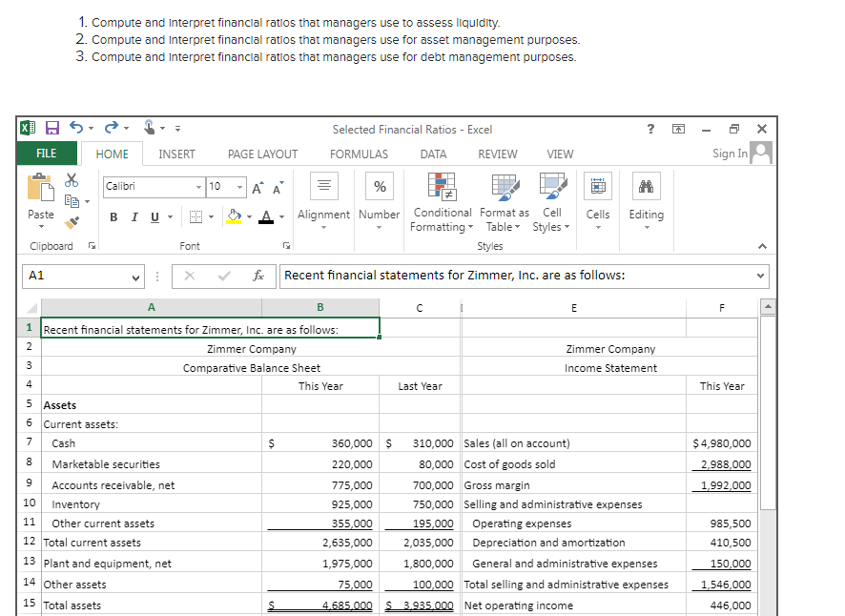
Task: Open fill color dropdown arrow
Action: (249, 216)
